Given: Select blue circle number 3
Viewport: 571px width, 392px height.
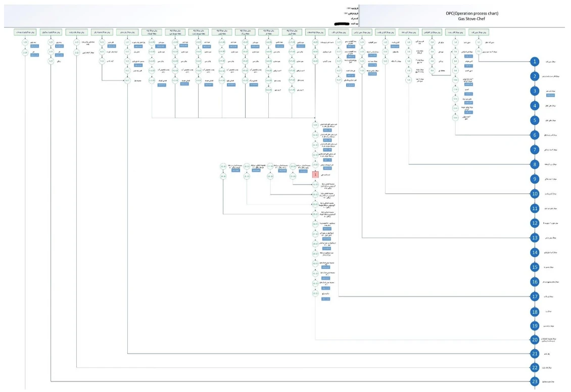Looking at the screenshot, I should [x=535, y=91].
